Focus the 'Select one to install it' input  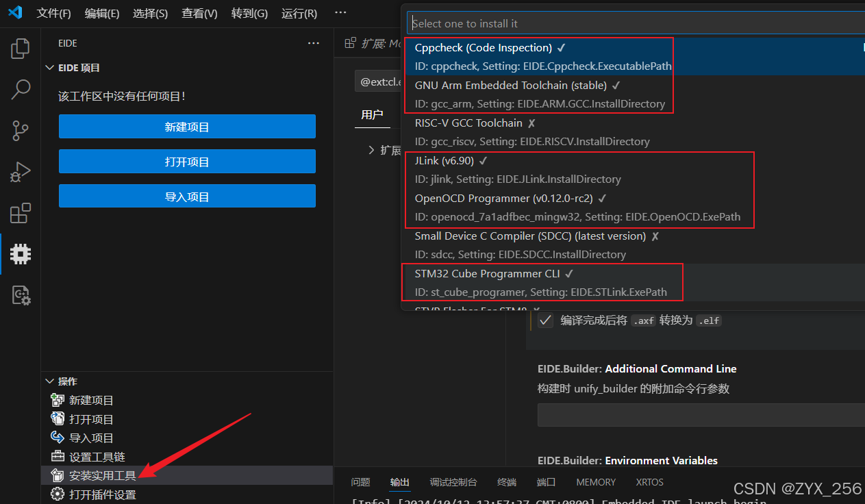pyautogui.click(x=636, y=23)
